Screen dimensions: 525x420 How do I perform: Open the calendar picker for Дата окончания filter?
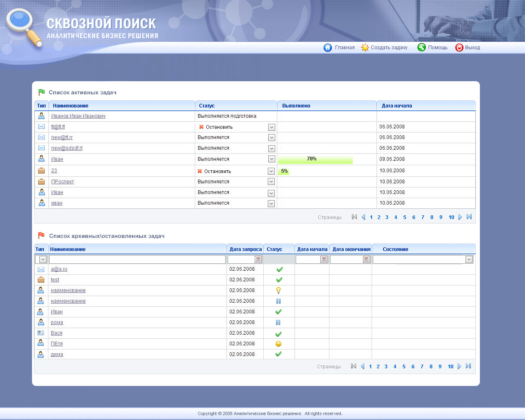point(367,259)
